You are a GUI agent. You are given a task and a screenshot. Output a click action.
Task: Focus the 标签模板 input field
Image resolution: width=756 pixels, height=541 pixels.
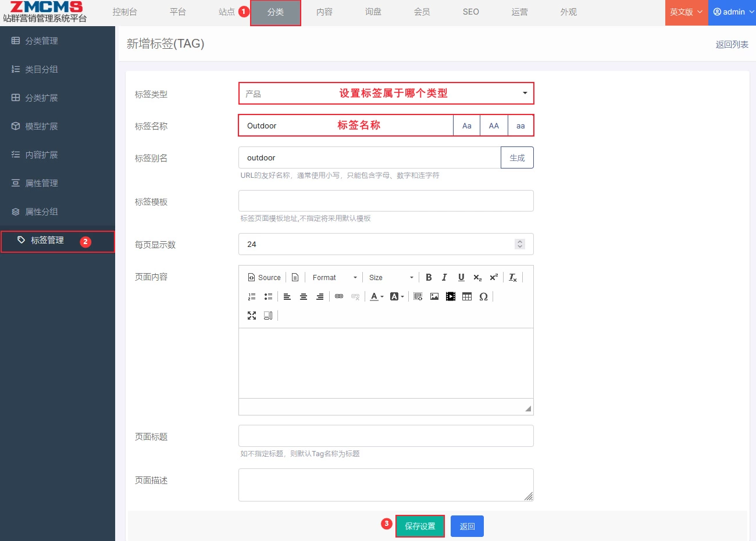[x=386, y=201]
